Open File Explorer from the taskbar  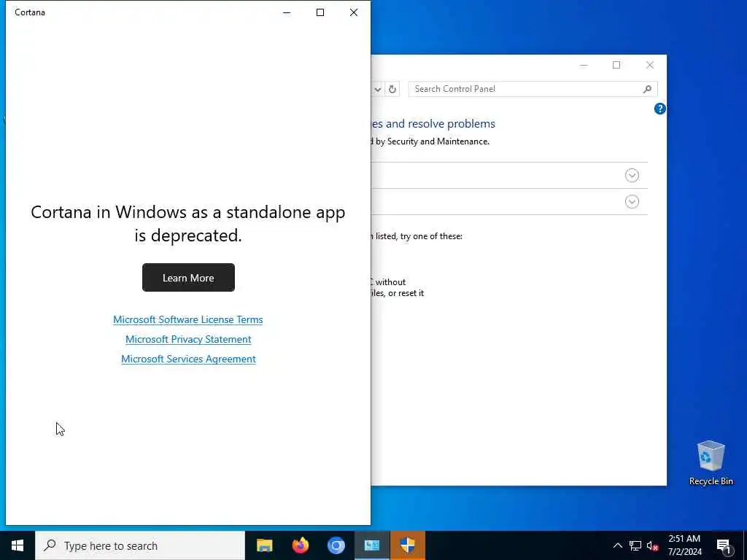click(x=264, y=545)
